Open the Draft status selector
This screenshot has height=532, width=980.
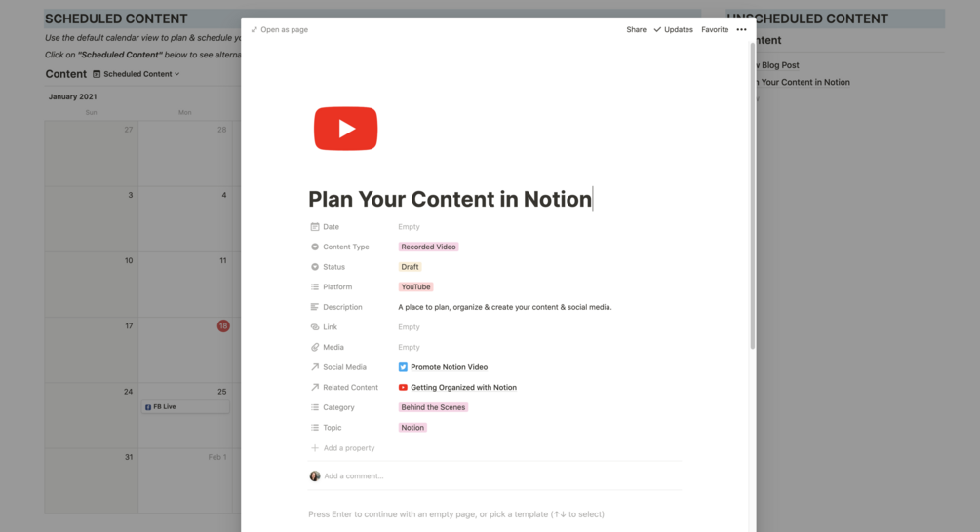coord(410,267)
